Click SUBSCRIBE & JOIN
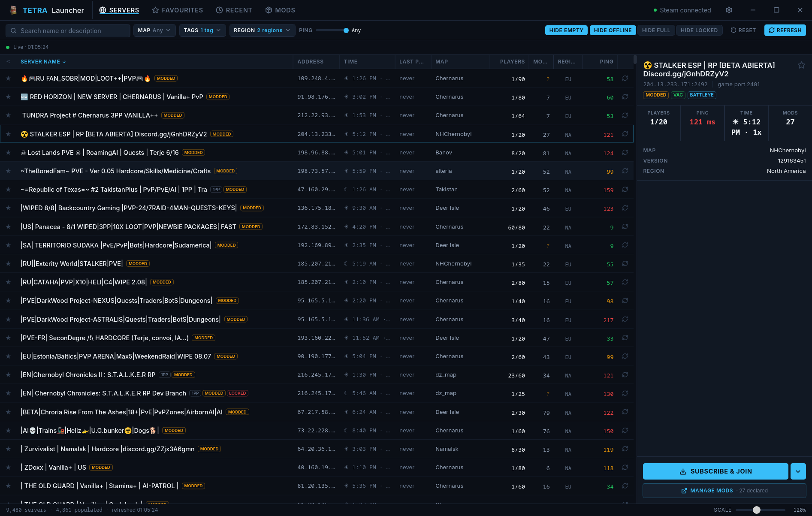812x516 pixels. coord(715,471)
